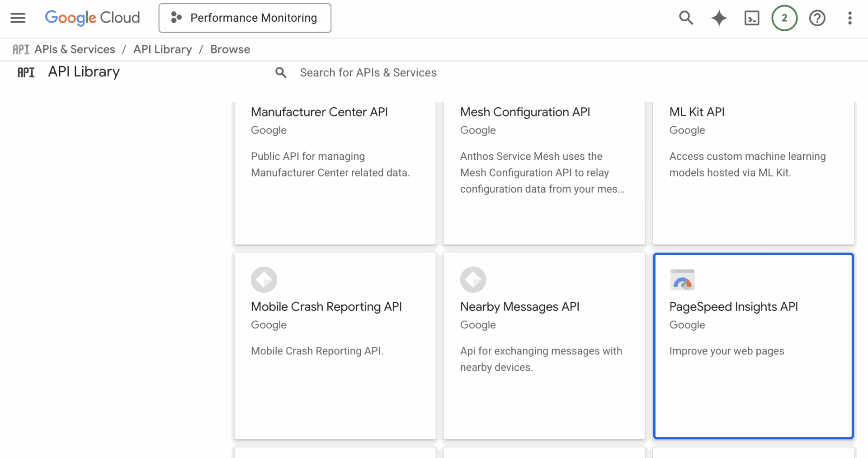Image resolution: width=868 pixels, height=458 pixels.
Task: Click the Browse breadcrumb
Action: tap(230, 49)
